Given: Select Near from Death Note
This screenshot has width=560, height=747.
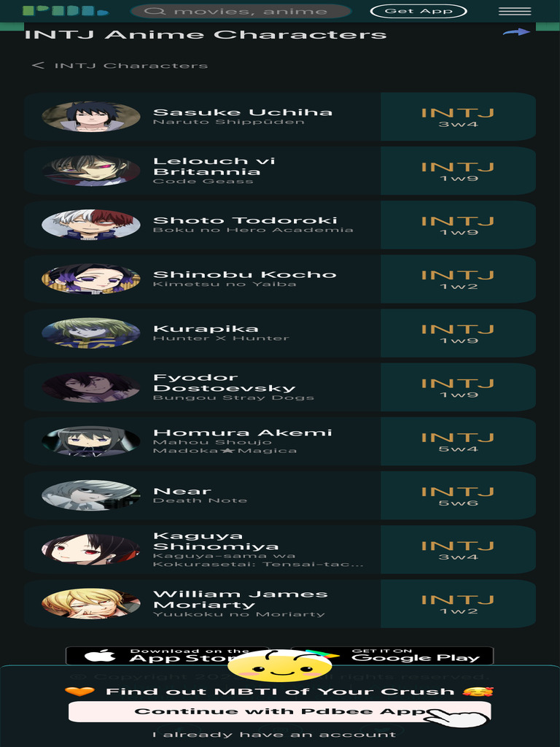Looking at the screenshot, I should [279, 495].
